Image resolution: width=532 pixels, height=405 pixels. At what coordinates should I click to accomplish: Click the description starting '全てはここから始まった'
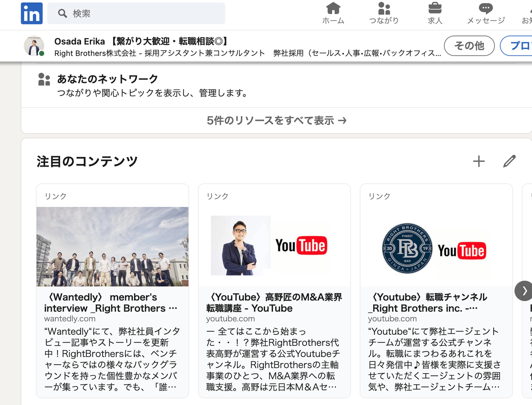point(273,359)
